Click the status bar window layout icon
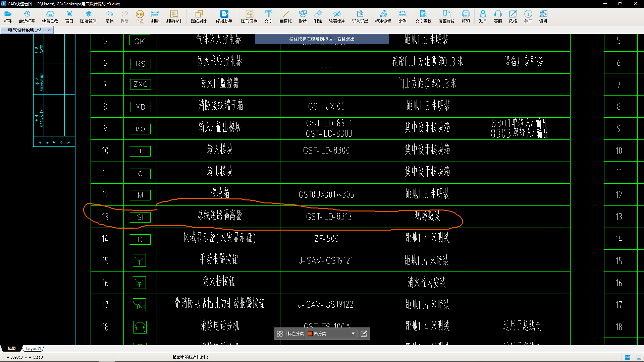644x362 pixels. tap(639, 357)
